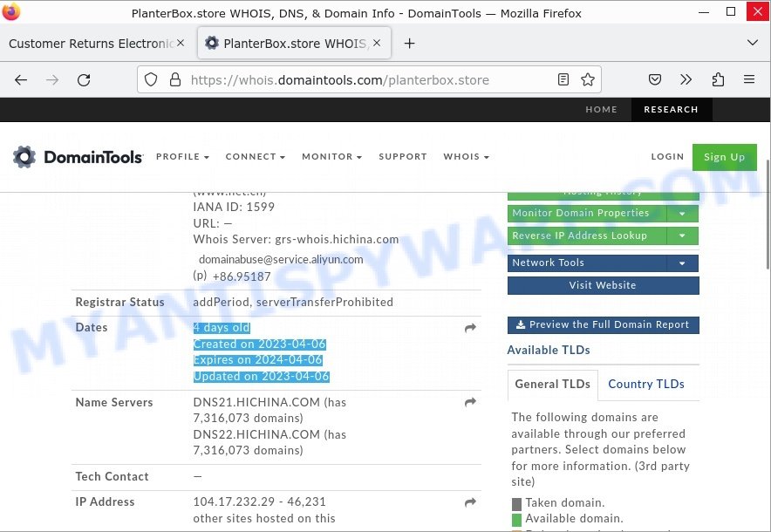Screen dimensions: 771x532
Task: Maximize the Firefox window
Action: tap(731, 12)
